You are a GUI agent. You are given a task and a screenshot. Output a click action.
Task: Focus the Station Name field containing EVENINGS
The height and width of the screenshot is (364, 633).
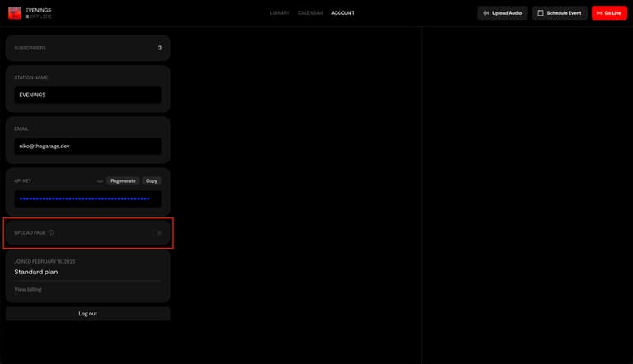[87, 95]
